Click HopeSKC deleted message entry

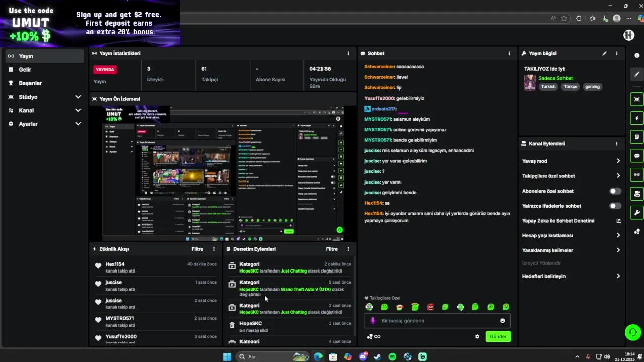pyautogui.click(x=289, y=327)
